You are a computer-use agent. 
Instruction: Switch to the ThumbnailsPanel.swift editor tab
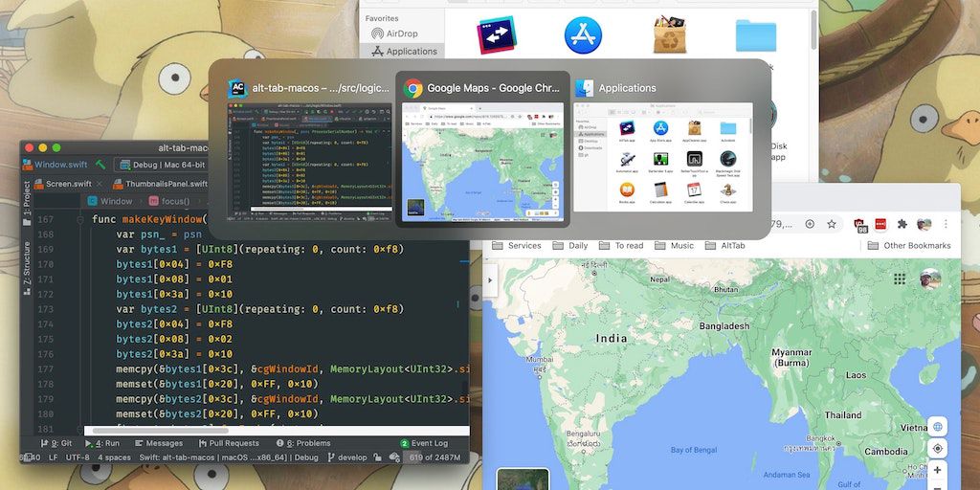[160, 184]
